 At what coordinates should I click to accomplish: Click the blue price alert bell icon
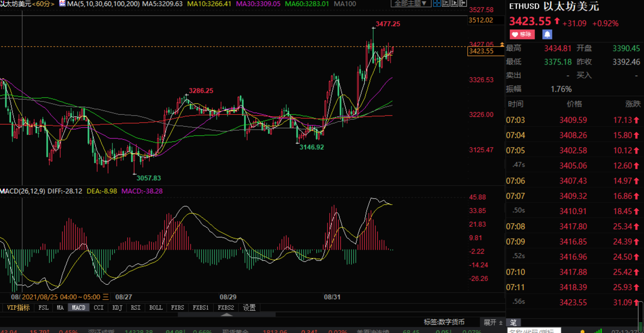(x=547, y=34)
